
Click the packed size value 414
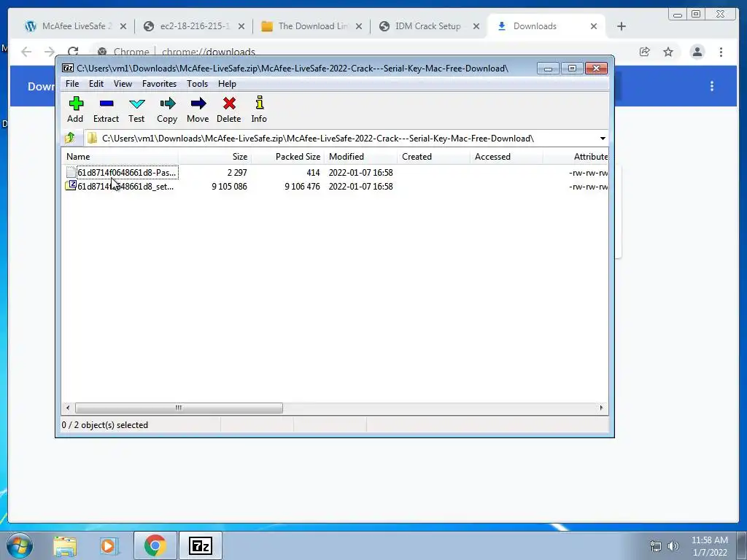tap(313, 172)
